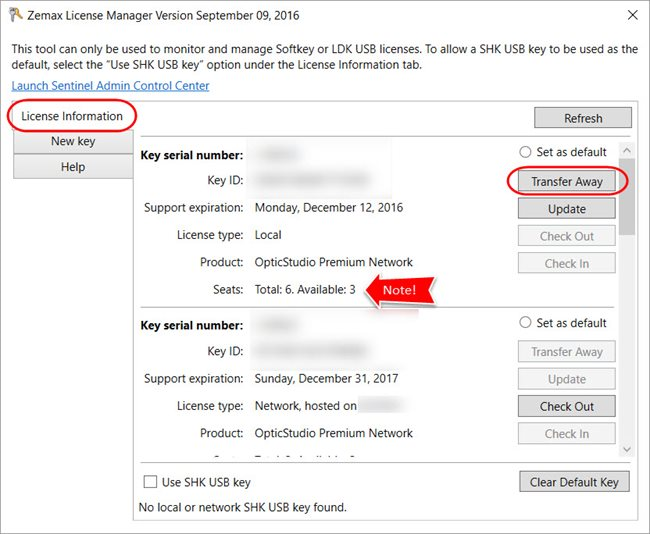Screen dimensions: 650x534
Task: Click second OpticStudio Premium Network under Network license
Action: [x=334, y=433]
